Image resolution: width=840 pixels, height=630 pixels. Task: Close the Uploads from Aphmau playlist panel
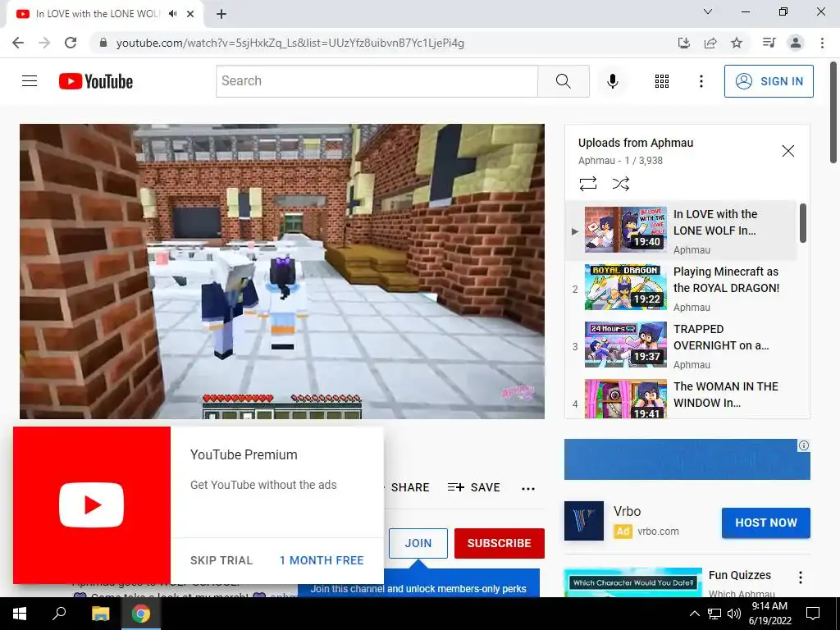coord(787,151)
